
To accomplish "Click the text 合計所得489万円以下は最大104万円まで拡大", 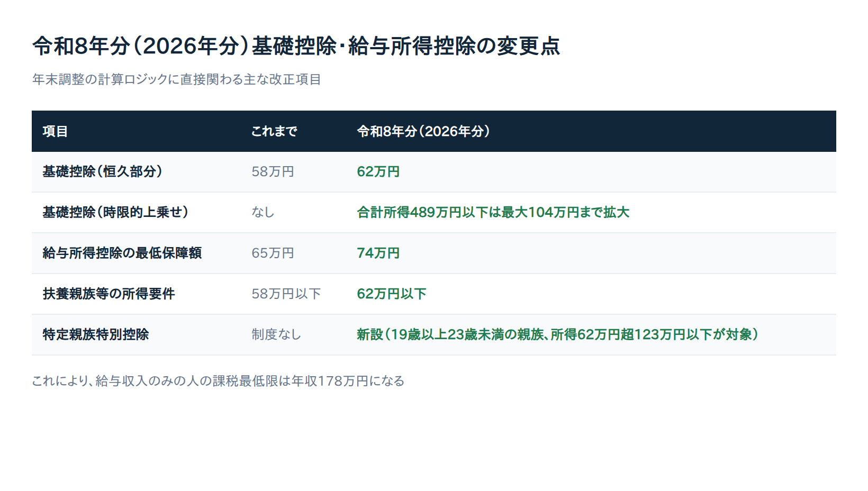I will (x=493, y=212).
